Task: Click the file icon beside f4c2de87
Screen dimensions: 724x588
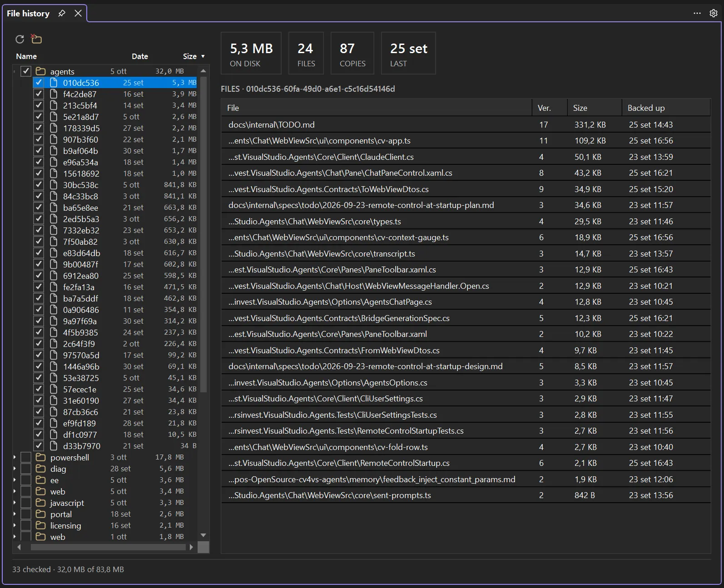Action: point(54,94)
